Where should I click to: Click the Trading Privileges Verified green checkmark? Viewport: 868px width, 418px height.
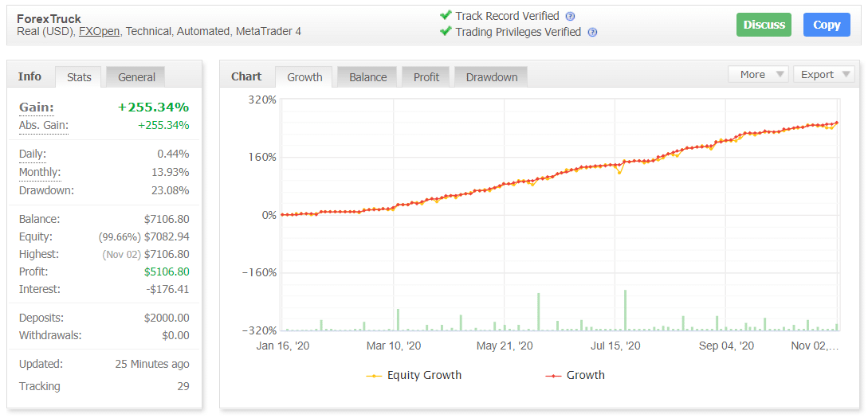coord(446,31)
